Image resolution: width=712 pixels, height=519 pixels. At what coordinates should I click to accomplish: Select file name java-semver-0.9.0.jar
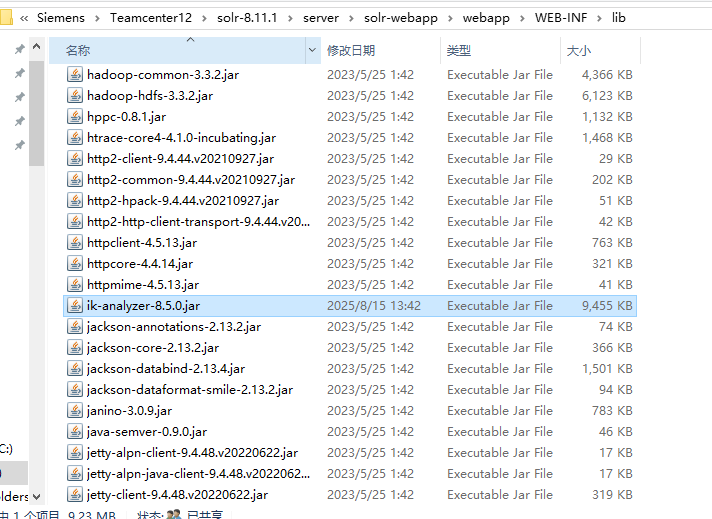(147, 432)
